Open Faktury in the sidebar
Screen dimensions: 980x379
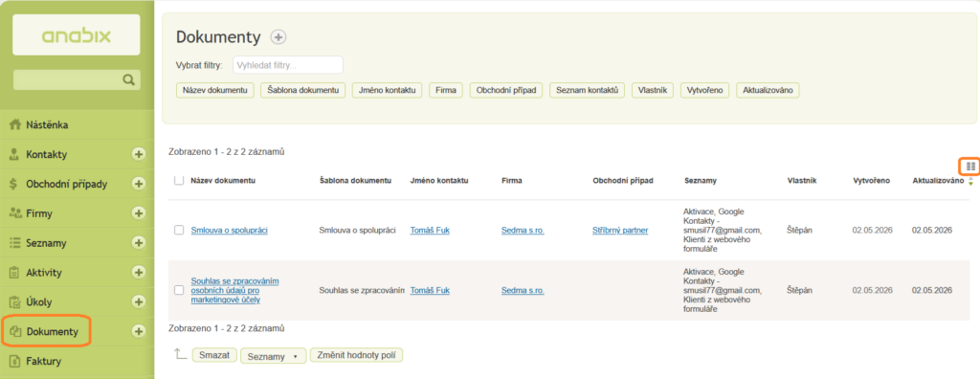click(x=43, y=361)
